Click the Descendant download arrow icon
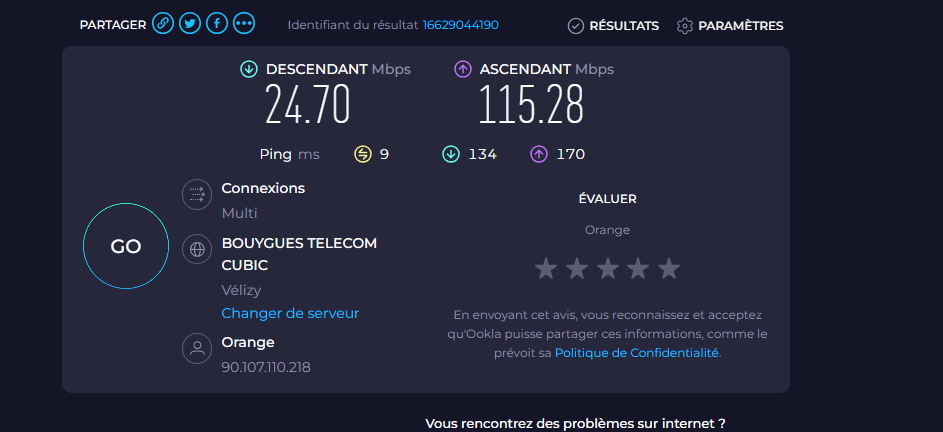The width and height of the screenshot is (943, 432). coord(249,69)
